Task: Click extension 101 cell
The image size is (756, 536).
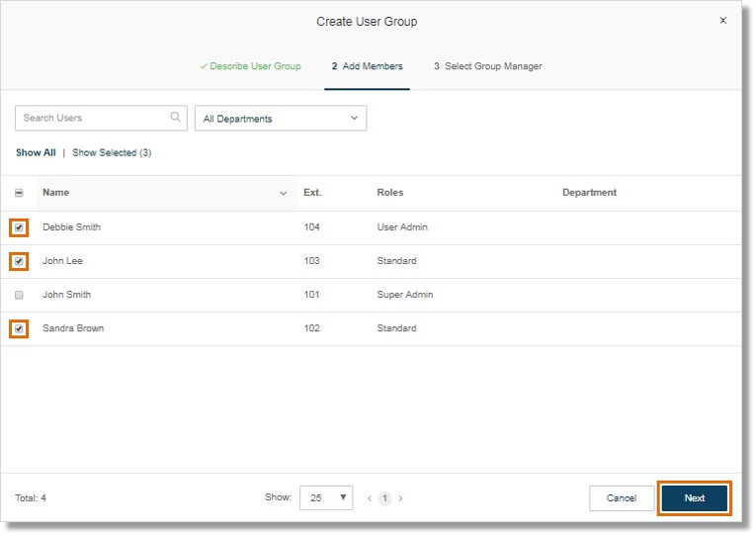Action: (x=311, y=295)
